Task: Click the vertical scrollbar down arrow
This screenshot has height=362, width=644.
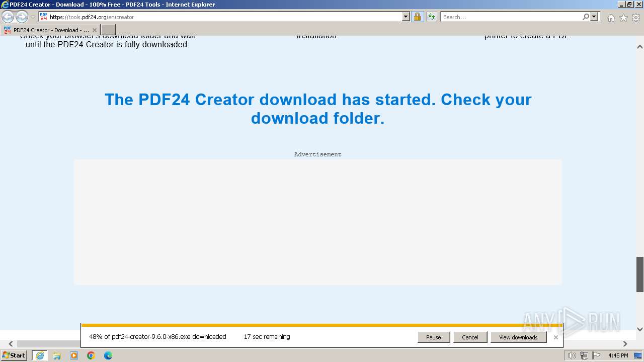Action: (x=640, y=329)
